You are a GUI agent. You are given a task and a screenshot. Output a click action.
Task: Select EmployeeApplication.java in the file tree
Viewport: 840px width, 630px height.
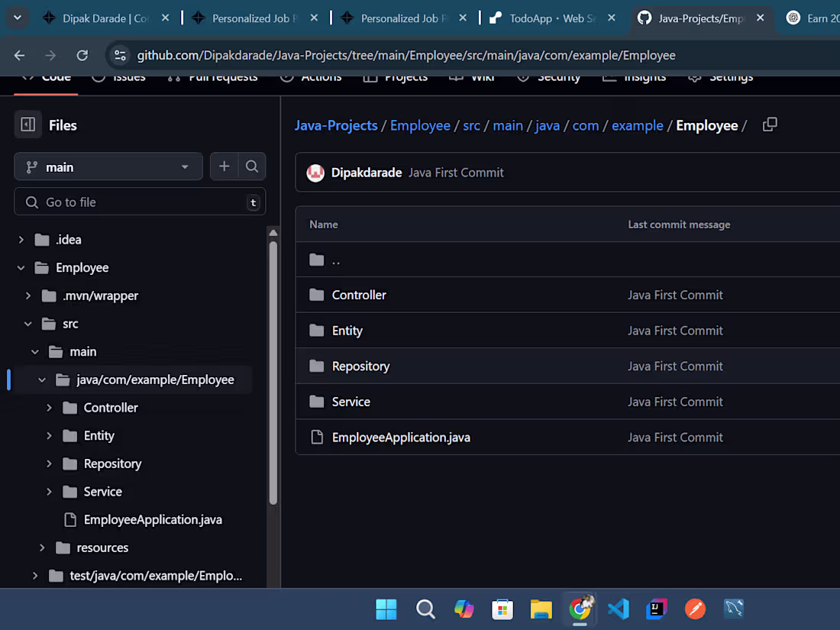pos(153,519)
